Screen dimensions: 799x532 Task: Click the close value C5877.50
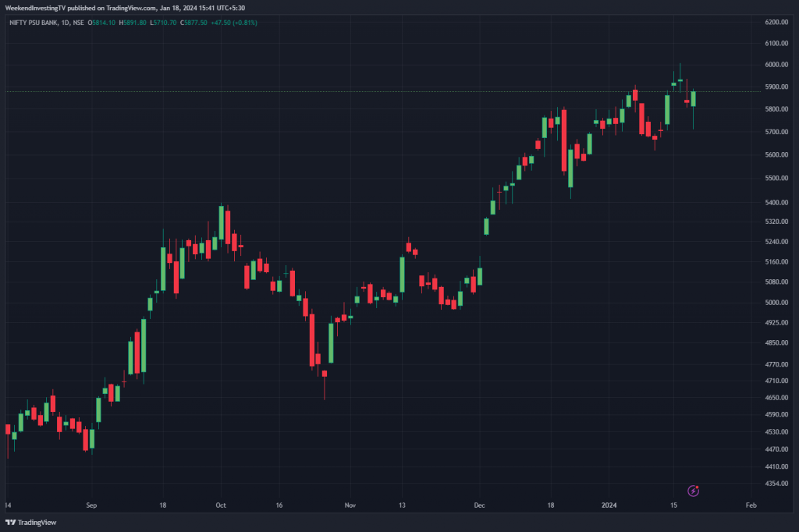[x=194, y=23]
